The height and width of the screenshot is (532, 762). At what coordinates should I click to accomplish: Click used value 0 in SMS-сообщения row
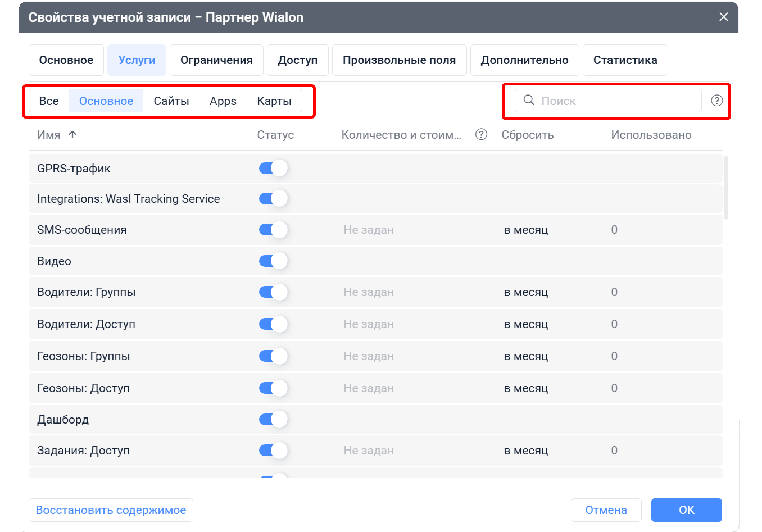pyautogui.click(x=614, y=230)
